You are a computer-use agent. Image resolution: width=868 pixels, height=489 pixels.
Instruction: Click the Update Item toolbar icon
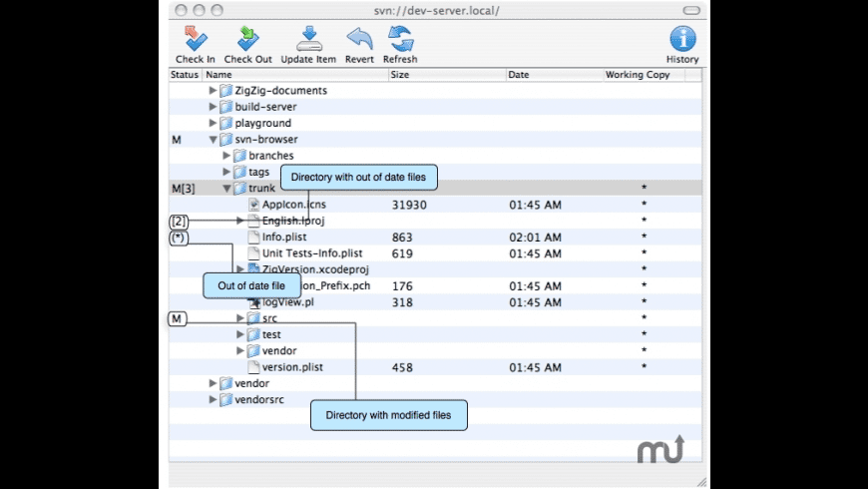pyautogui.click(x=309, y=39)
